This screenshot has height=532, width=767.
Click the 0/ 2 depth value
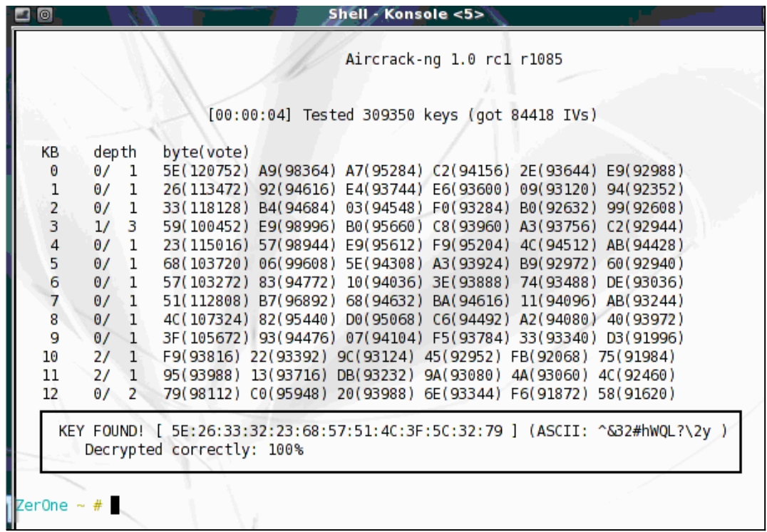115,394
